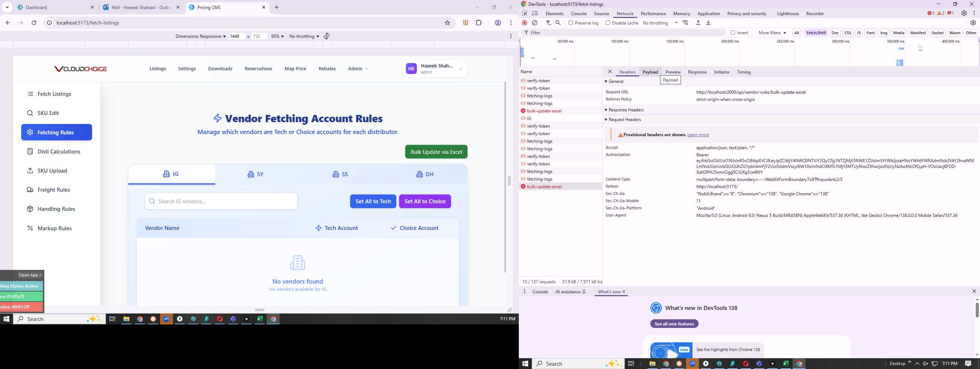Clear the network log
The height and width of the screenshot is (369, 980).
(x=535, y=23)
